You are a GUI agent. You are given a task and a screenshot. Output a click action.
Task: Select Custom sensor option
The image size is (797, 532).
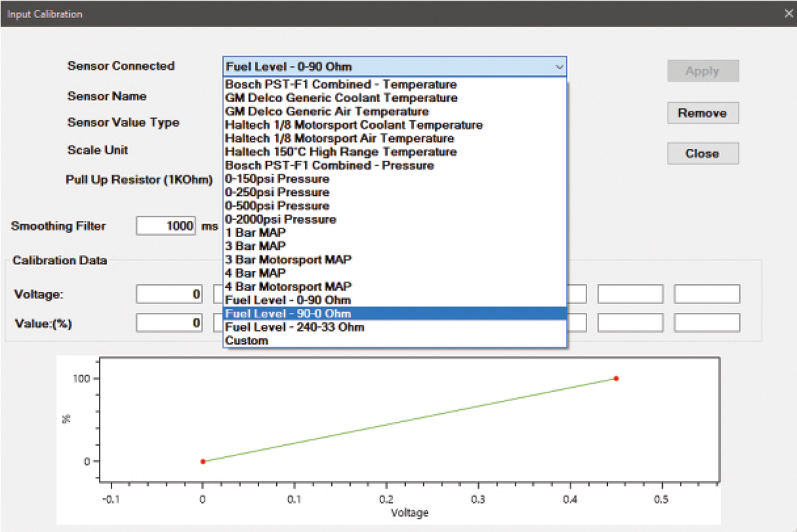395,340
